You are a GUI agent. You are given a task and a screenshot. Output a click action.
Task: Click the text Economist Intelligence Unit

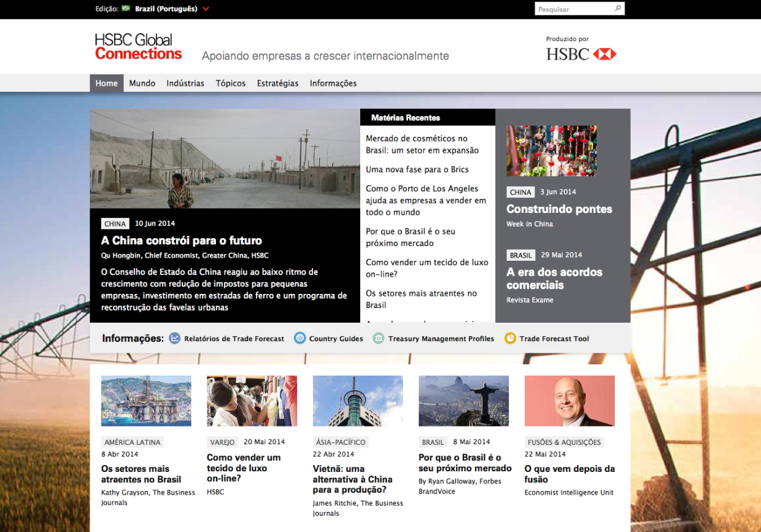569,492
